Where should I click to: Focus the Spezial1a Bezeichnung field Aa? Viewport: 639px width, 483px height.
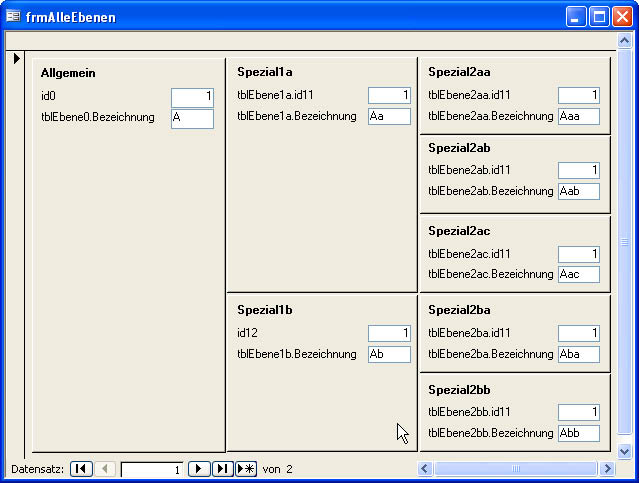389,116
